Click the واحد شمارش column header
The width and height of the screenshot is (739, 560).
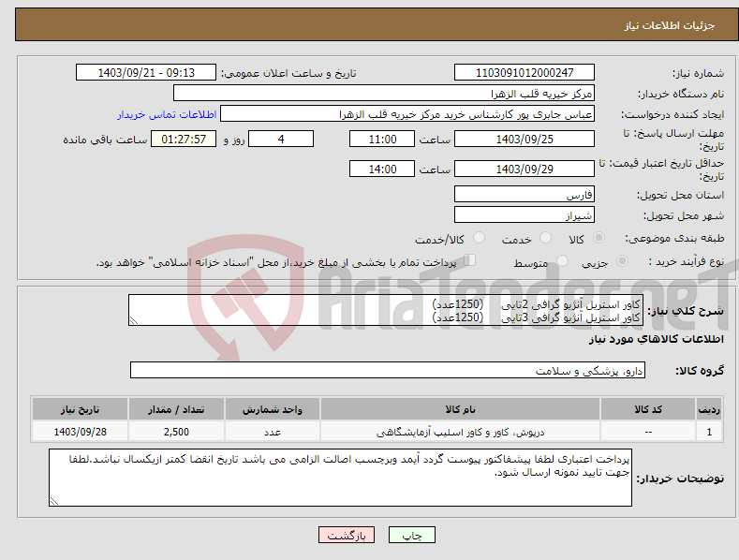click(273, 409)
